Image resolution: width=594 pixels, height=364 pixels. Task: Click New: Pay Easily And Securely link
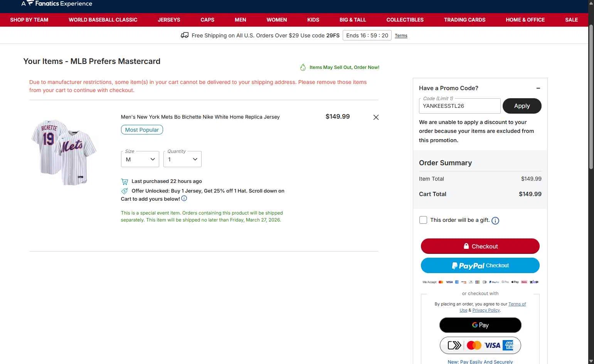480,362
